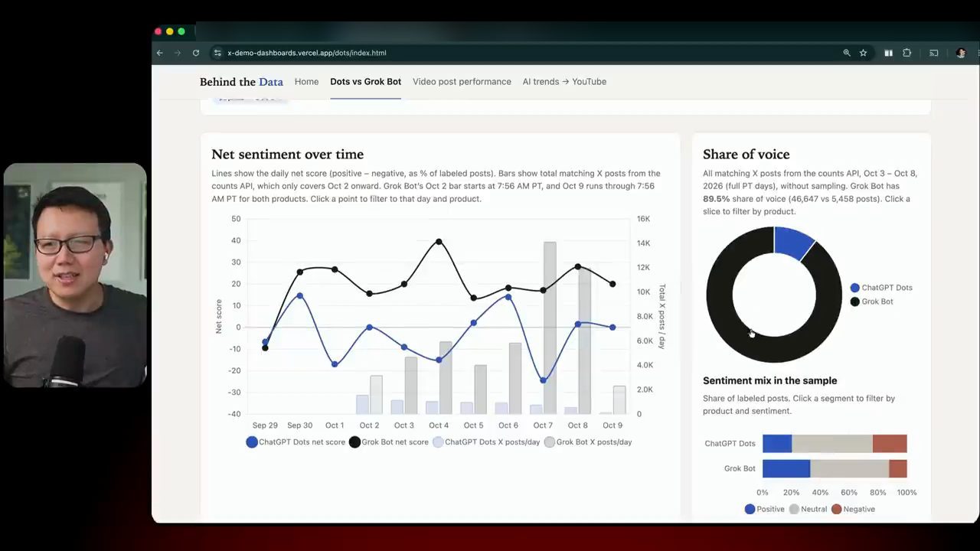Click ChatGPT Dots' Oct 7 lowest data point
This screenshot has width=980, height=551.
[543, 380]
